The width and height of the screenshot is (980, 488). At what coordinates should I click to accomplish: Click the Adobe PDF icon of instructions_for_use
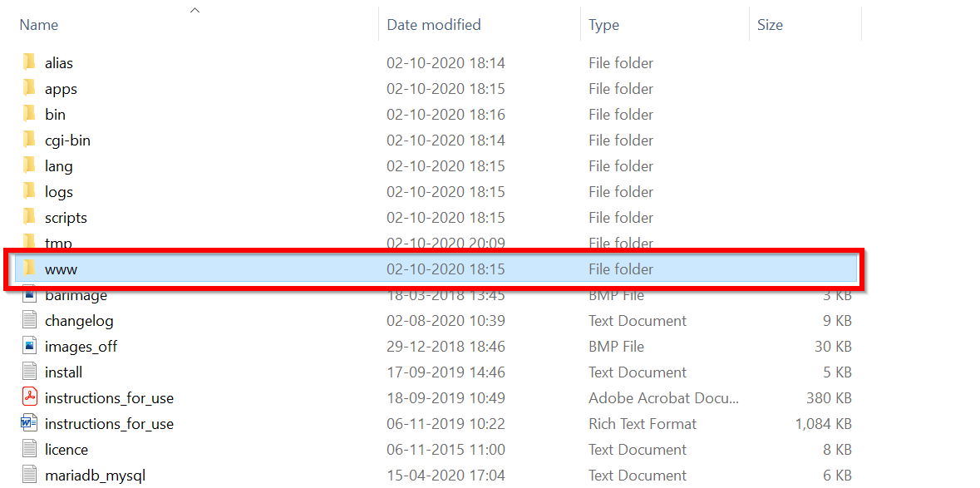coord(29,397)
